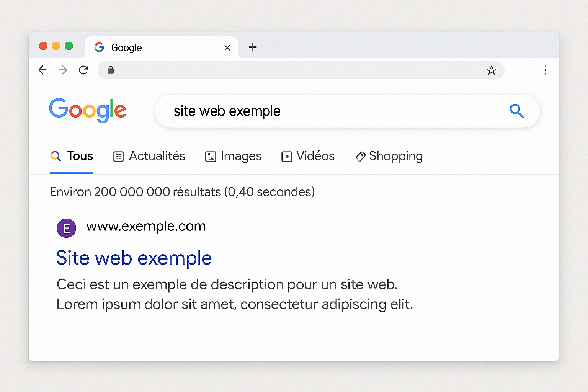Reload the page with refresh icon
The width and height of the screenshot is (588, 392).
[83, 70]
